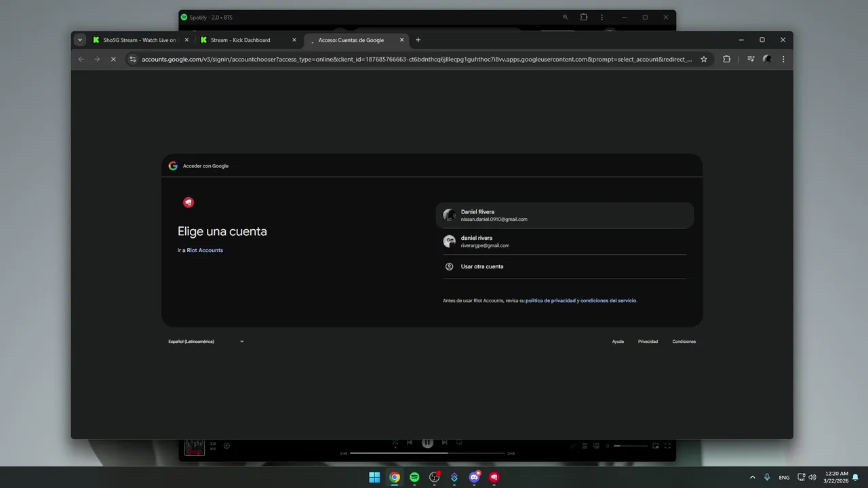Open Spotify queue icon

click(x=585, y=446)
